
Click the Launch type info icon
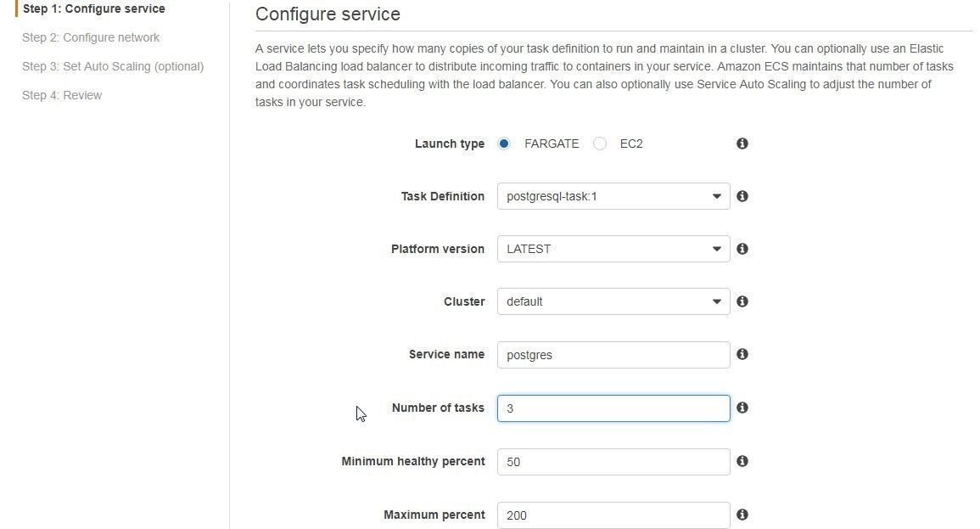point(742,144)
